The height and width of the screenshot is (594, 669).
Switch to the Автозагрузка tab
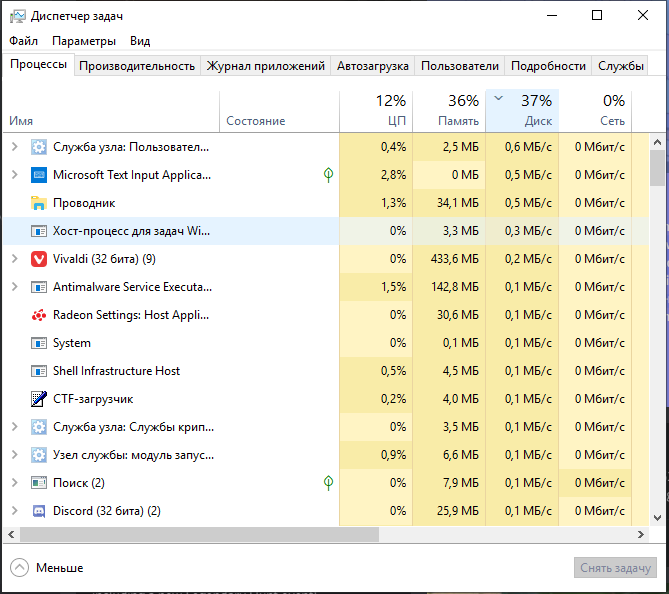[372, 66]
